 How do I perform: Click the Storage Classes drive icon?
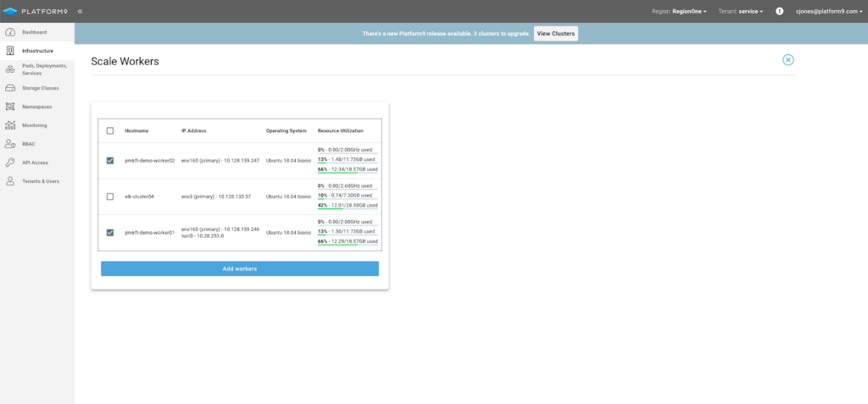point(10,88)
